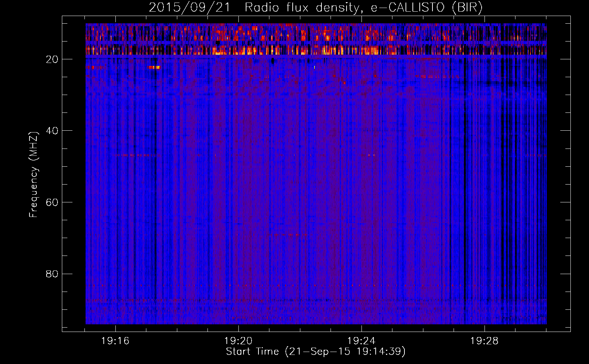Click the "Start Time" x-axis label

click(316, 352)
